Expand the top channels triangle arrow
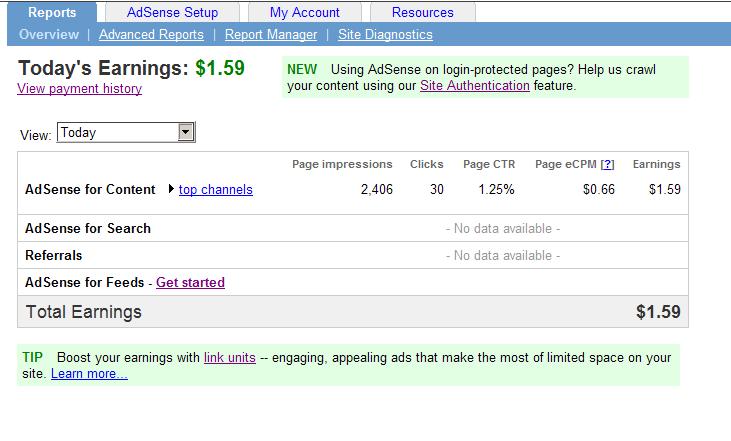This screenshot has width=731, height=441. click(171, 189)
